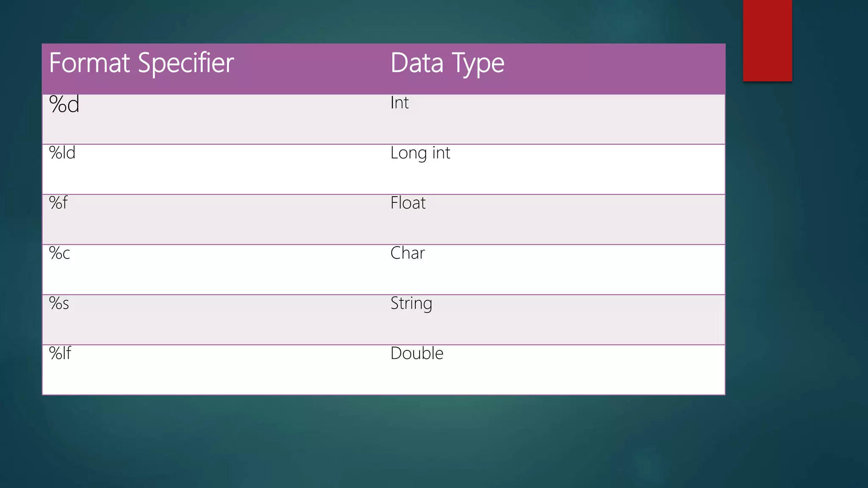Select the %lf table cell
This screenshot has width=868, height=488.
click(x=60, y=353)
